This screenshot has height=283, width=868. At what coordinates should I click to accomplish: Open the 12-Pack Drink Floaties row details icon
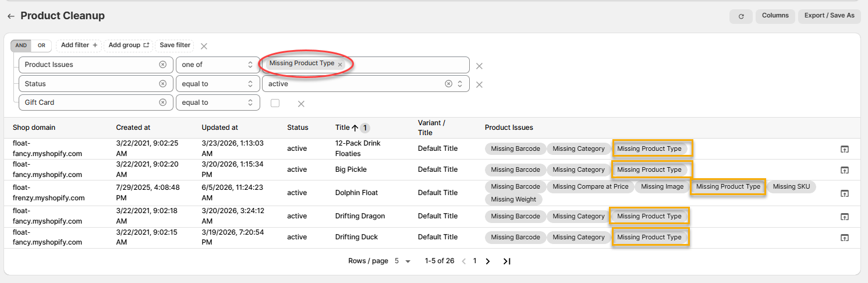(x=844, y=149)
